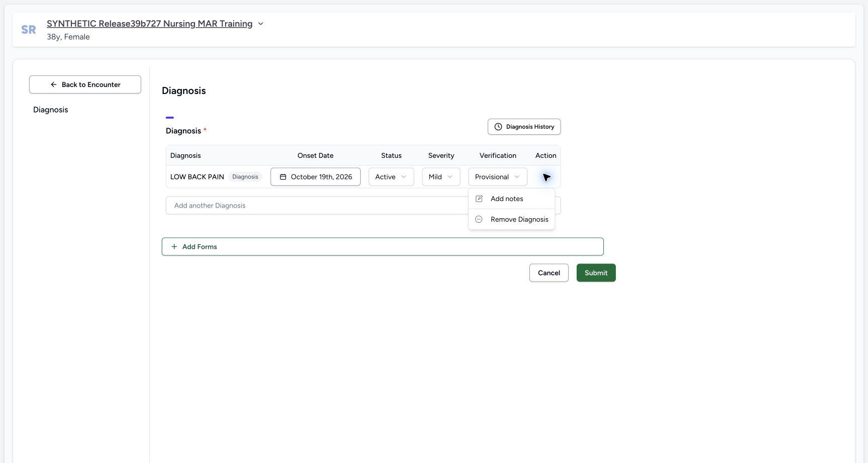868x463 pixels.
Task: Choose Add notes from the action menu
Action: (511, 199)
